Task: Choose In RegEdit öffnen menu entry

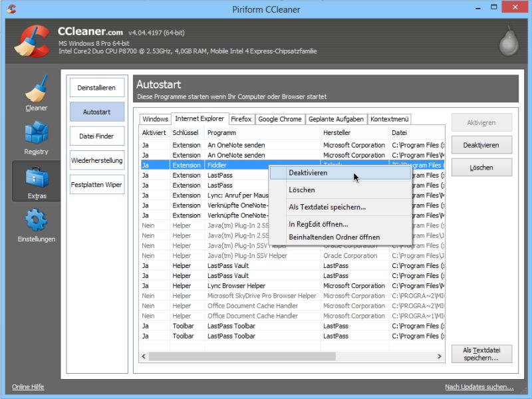Action: (340, 224)
